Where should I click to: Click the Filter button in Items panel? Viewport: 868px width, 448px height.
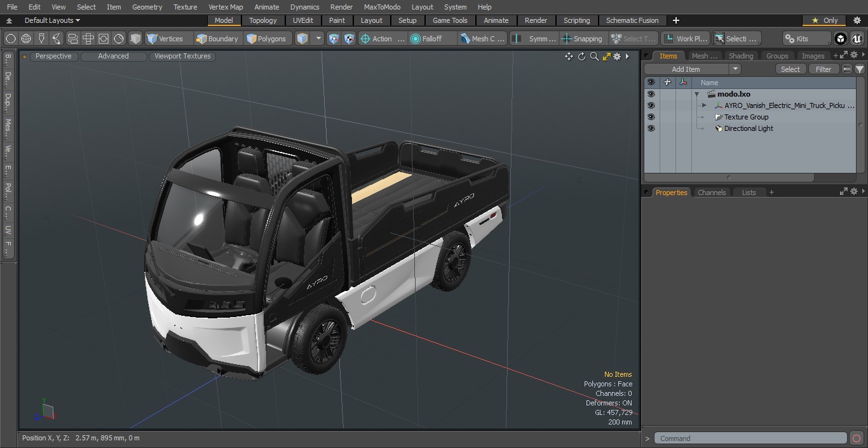pyautogui.click(x=824, y=69)
